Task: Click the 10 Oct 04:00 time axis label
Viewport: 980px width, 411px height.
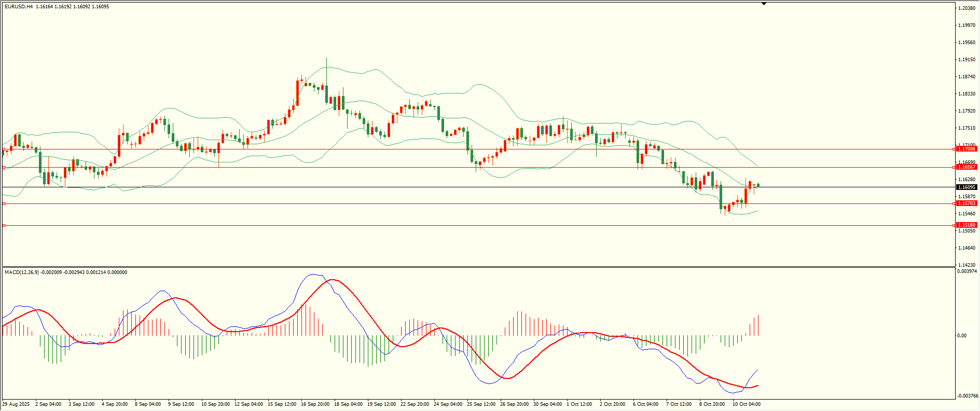Action: click(746, 404)
